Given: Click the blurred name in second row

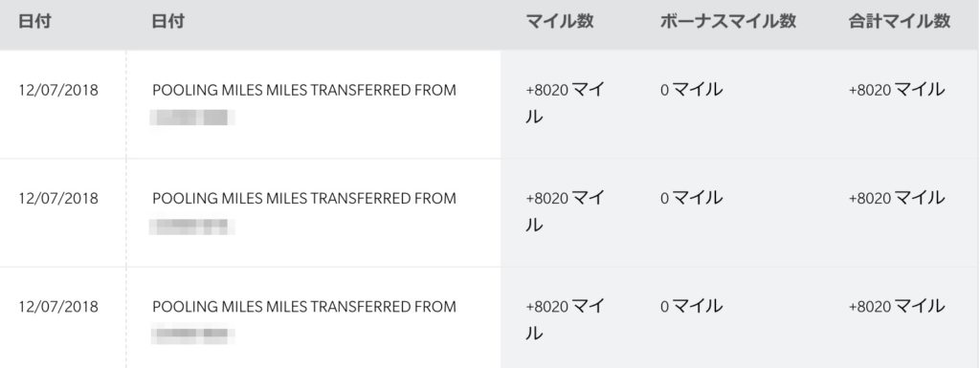Looking at the screenshot, I should [x=191, y=227].
